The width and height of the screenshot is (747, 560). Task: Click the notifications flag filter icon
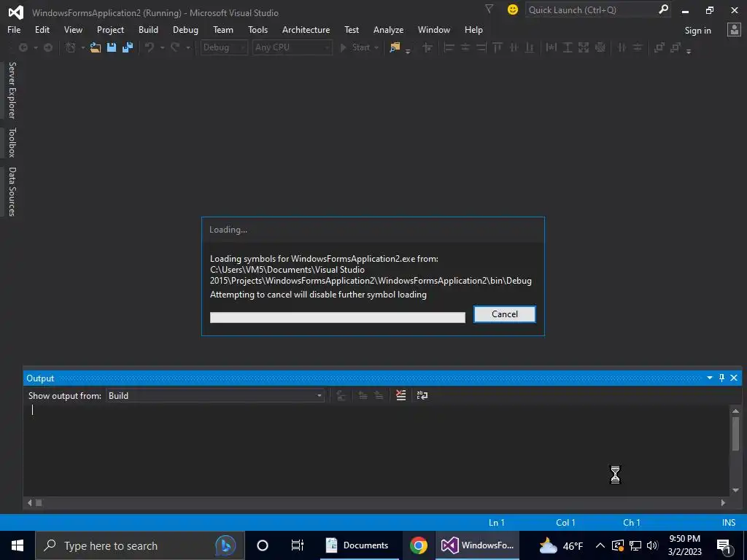[489, 9]
